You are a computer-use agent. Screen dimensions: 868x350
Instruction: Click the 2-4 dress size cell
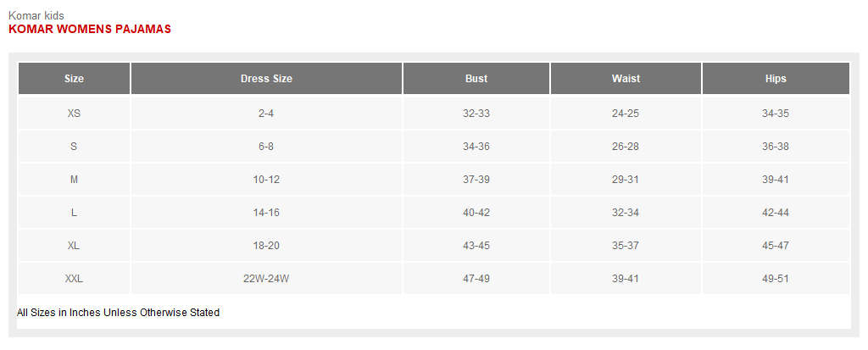point(266,114)
